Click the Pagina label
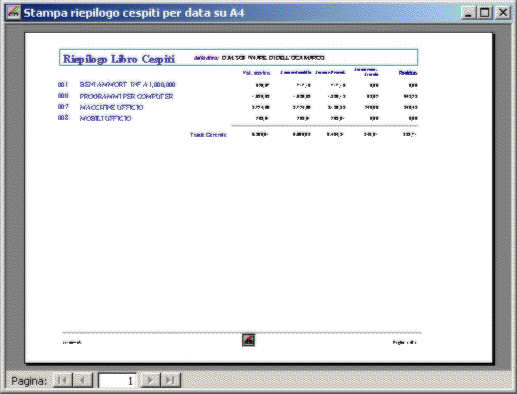This screenshot has height=394, width=517. [29, 381]
